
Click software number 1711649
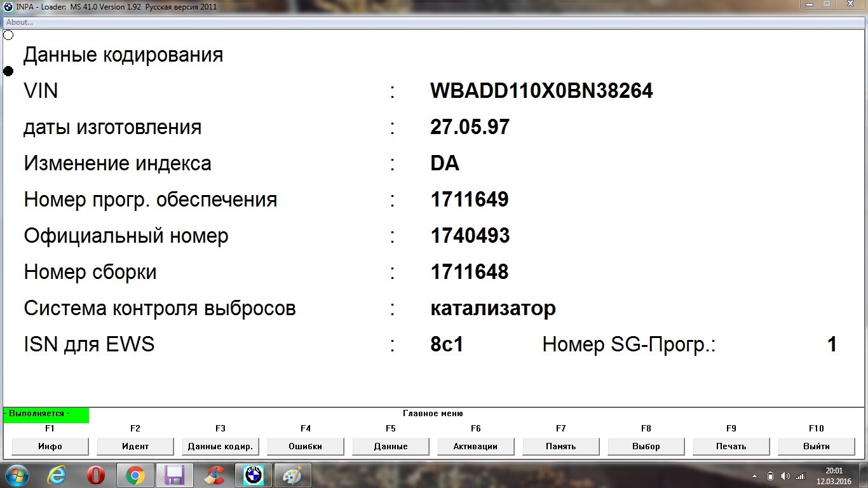point(470,200)
